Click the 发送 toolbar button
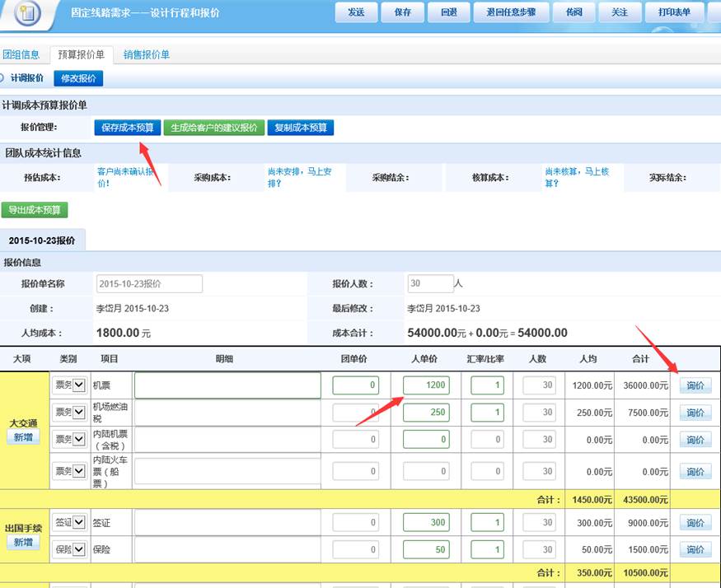 pyautogui.click(x=356, y=12)
